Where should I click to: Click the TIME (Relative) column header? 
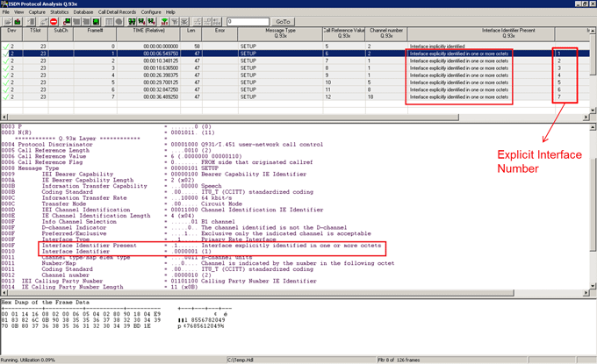point(148,33)
